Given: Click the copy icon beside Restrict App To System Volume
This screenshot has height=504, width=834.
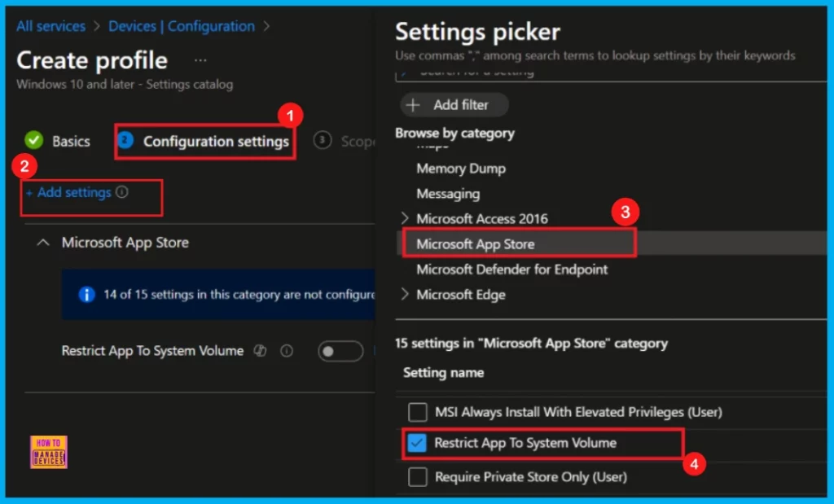Looking at the screenshot, I should (x=260, y=350).
